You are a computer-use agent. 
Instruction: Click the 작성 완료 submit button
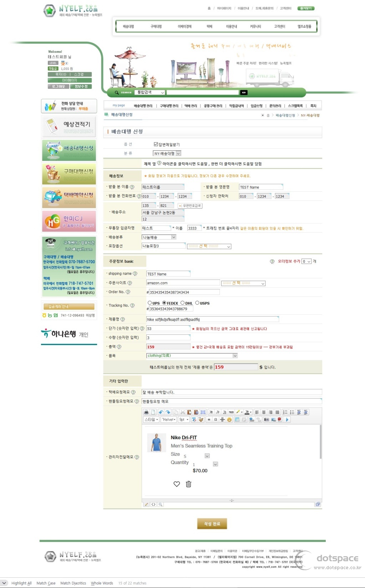(212, 524)
